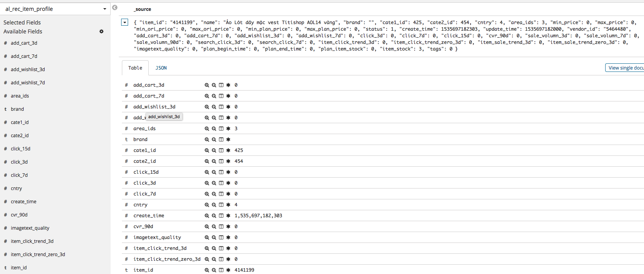Collapse the fields sidebar with the arrow icon
644x274 pixels.
click(x=115, y=7)
